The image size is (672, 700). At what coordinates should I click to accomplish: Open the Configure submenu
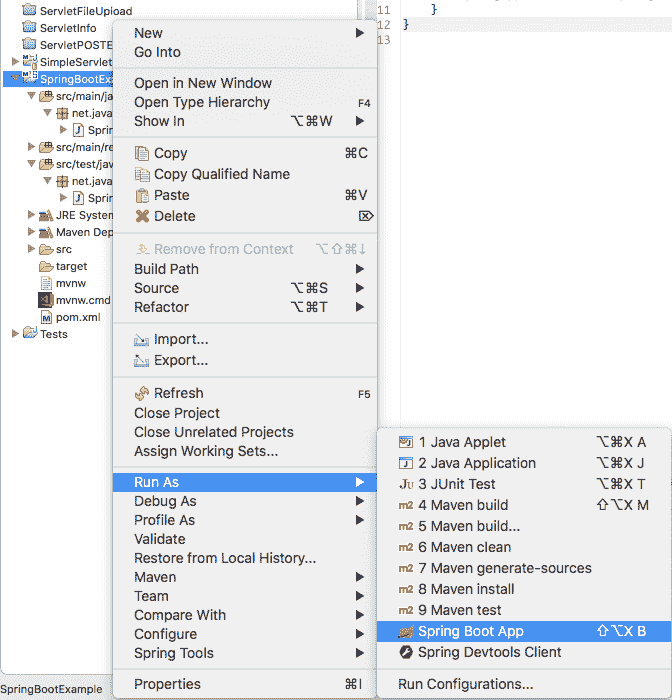coord(245,634)
